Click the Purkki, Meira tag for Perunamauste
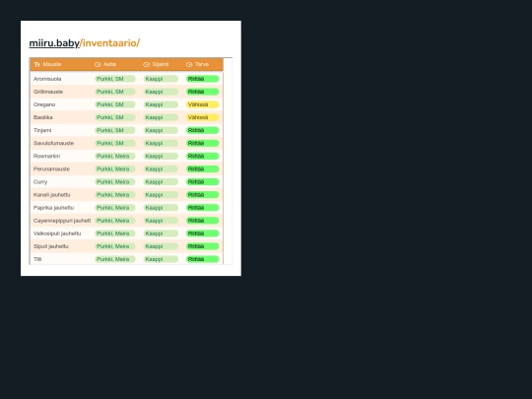This screenshot has height=399, width=532. point(115,169)
